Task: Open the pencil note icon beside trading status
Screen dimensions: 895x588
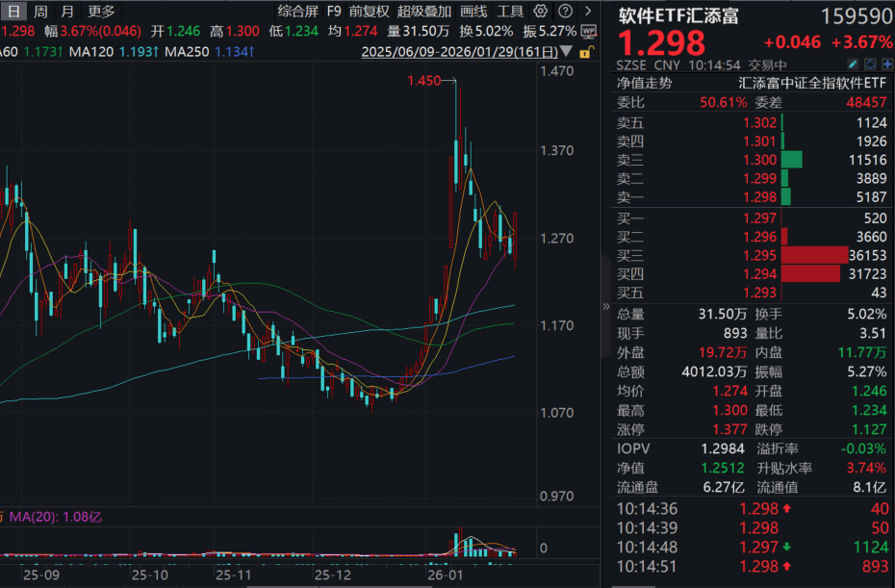Action: [853, 64]
